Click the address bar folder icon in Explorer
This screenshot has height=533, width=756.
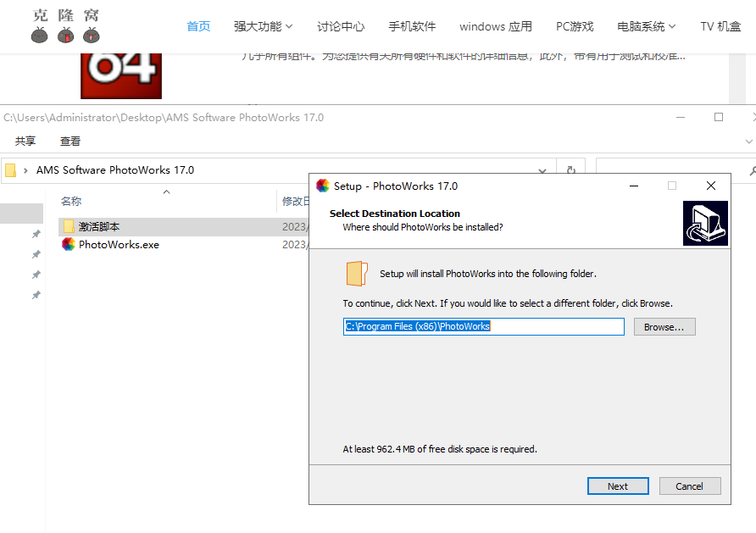10,170
